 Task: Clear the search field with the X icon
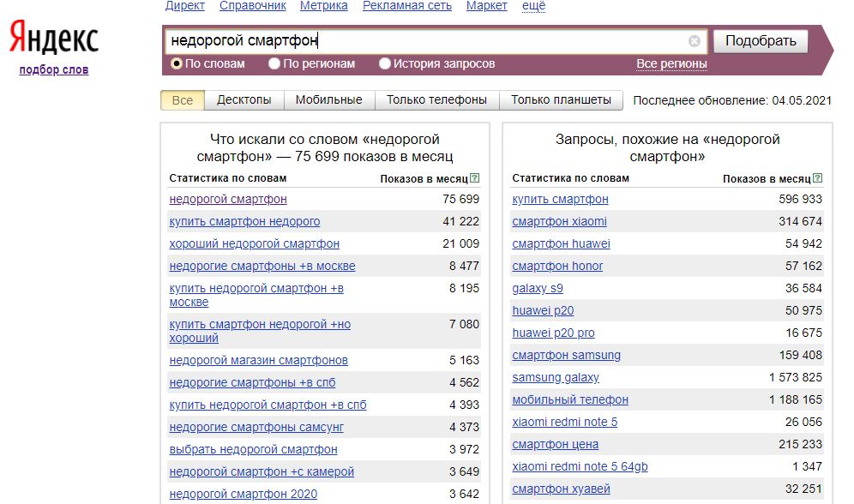(694, 41)
